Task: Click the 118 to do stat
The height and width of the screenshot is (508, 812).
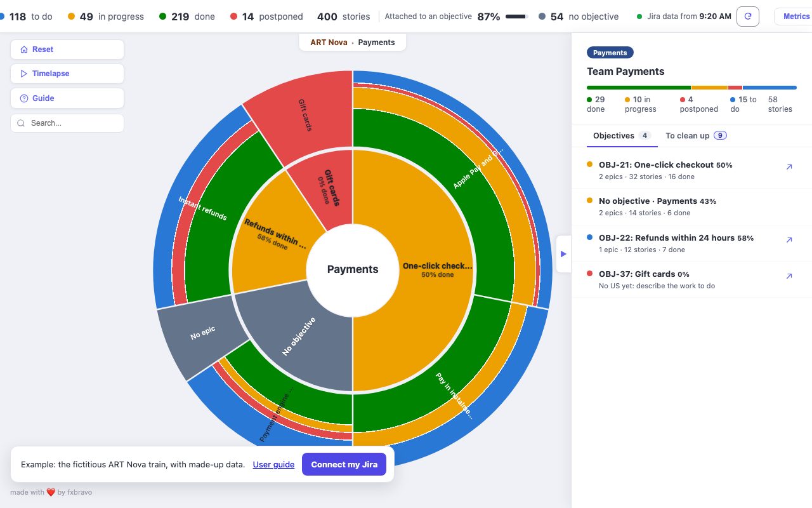Action: click(x=27, y=17)
